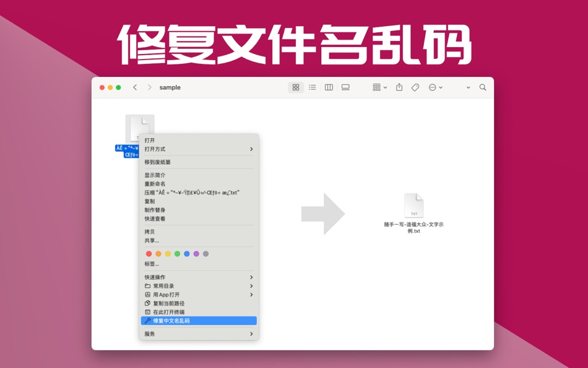Expand the toolbar overflow chevron

(x=468, y=87)
